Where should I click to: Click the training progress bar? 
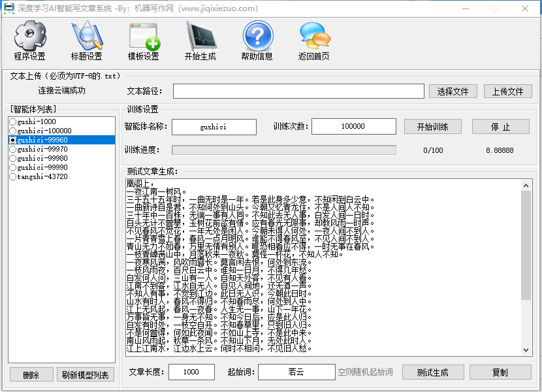(283, 150)
